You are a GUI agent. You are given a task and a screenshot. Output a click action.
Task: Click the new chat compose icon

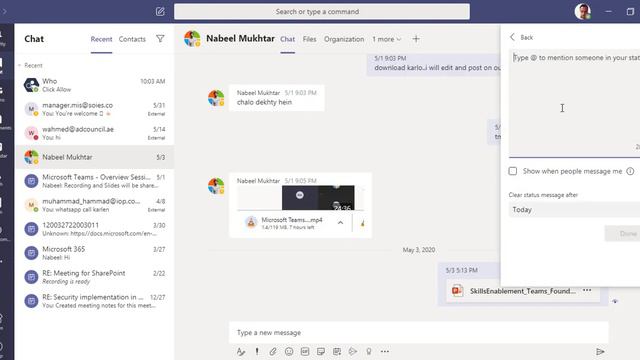coord(160,11)
